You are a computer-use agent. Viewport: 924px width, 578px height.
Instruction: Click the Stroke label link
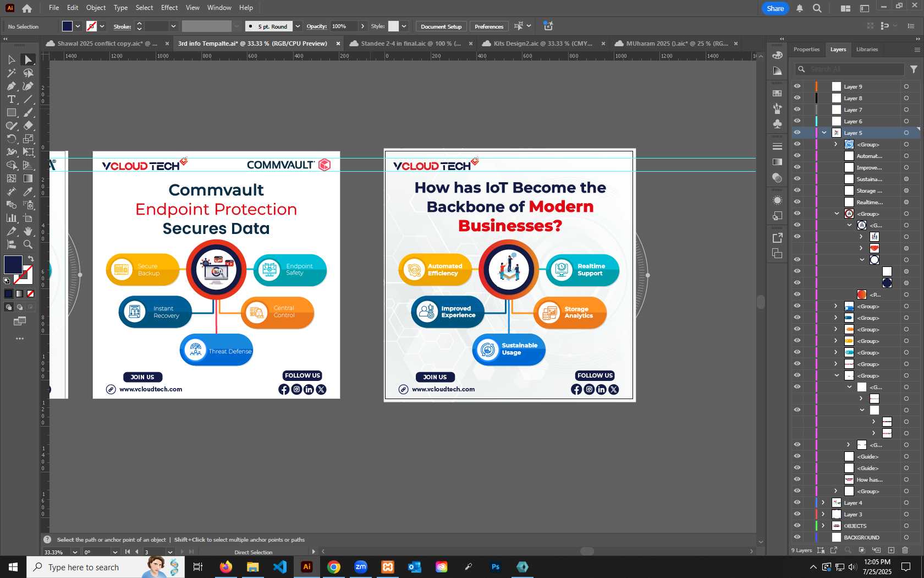pos(122,26)
